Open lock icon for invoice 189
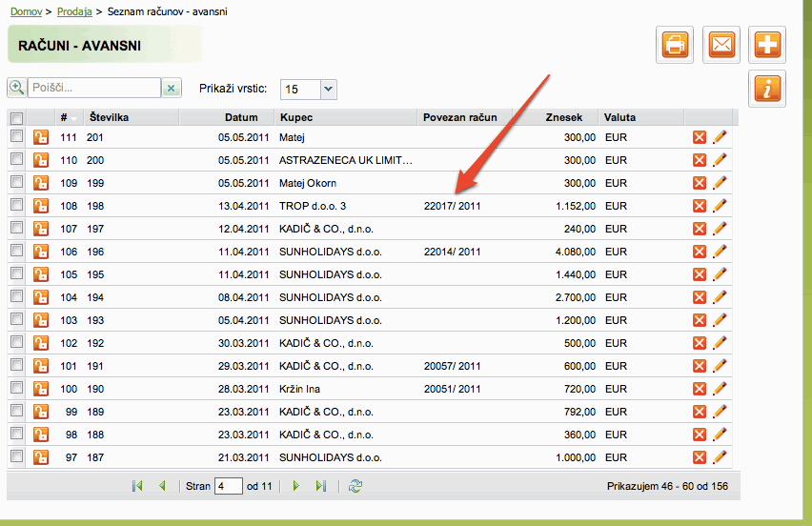Viewport: 812px width, 526px height. point(41,412)
